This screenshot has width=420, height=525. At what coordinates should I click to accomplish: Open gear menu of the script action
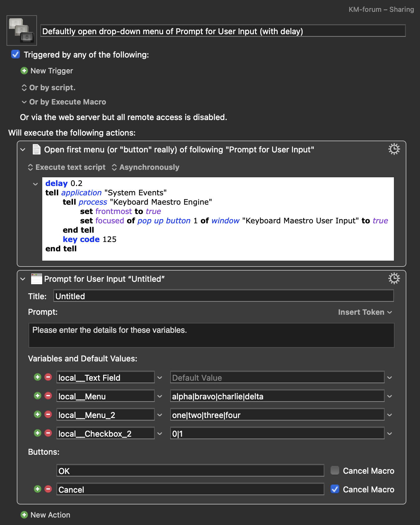394,149
